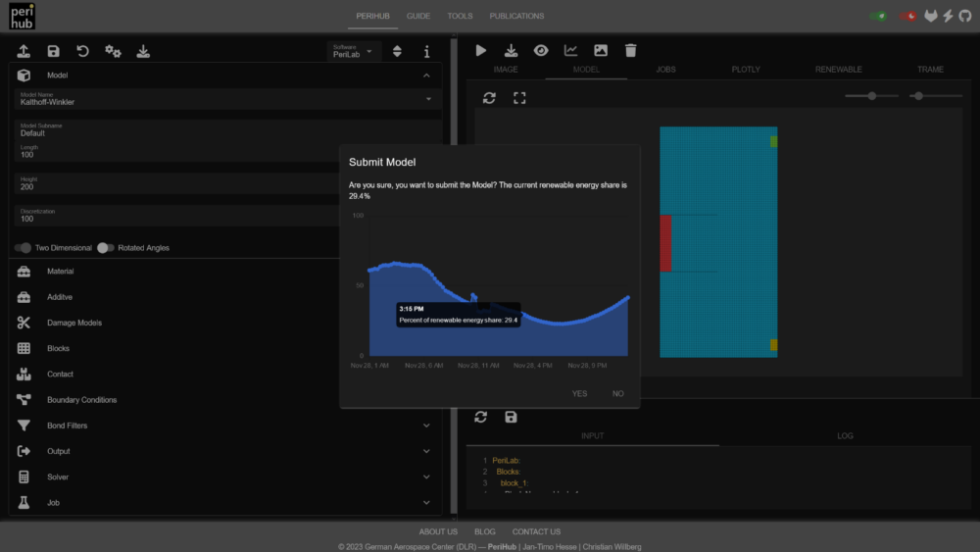The image size is (980, 552).
Task: Click the show results eye icon
Action: (x=541, y=50)
